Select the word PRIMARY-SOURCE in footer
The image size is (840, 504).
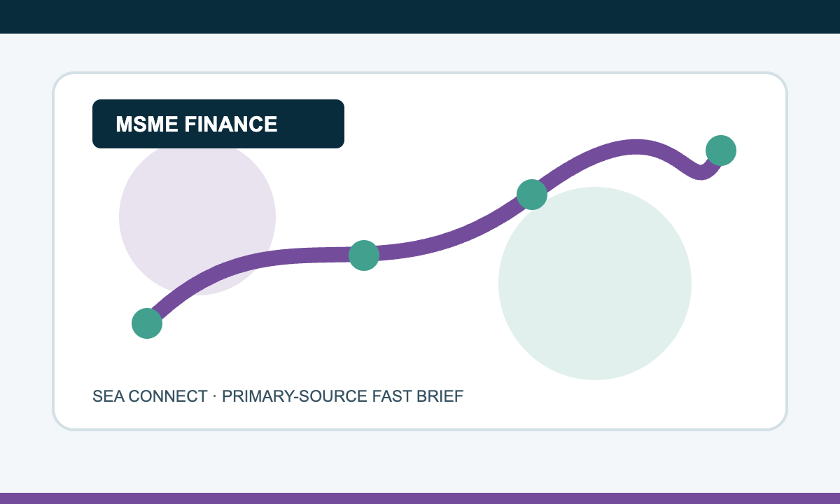tap(293, 396)
